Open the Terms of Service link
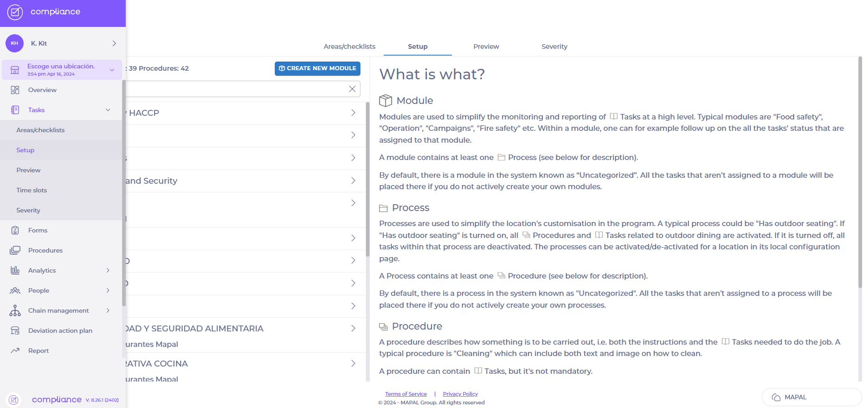The image size is (868, 408). pos(406,394)
